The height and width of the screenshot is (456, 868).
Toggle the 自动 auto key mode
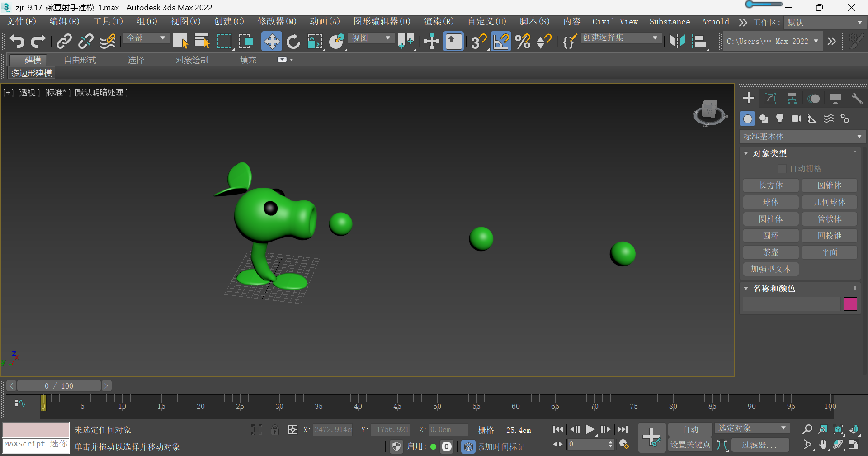pos(690,429)
